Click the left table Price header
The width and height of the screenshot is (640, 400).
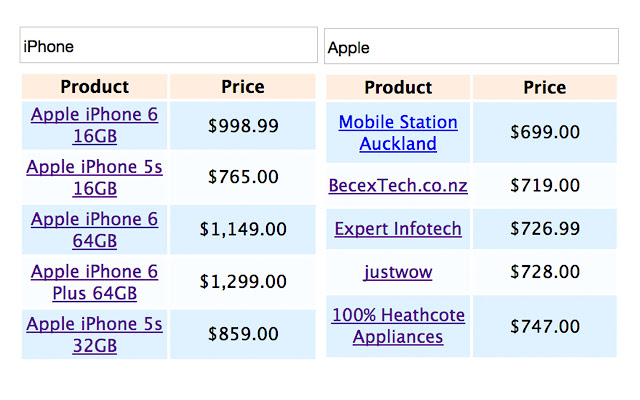pyautogui.click(x=243, y=87)
